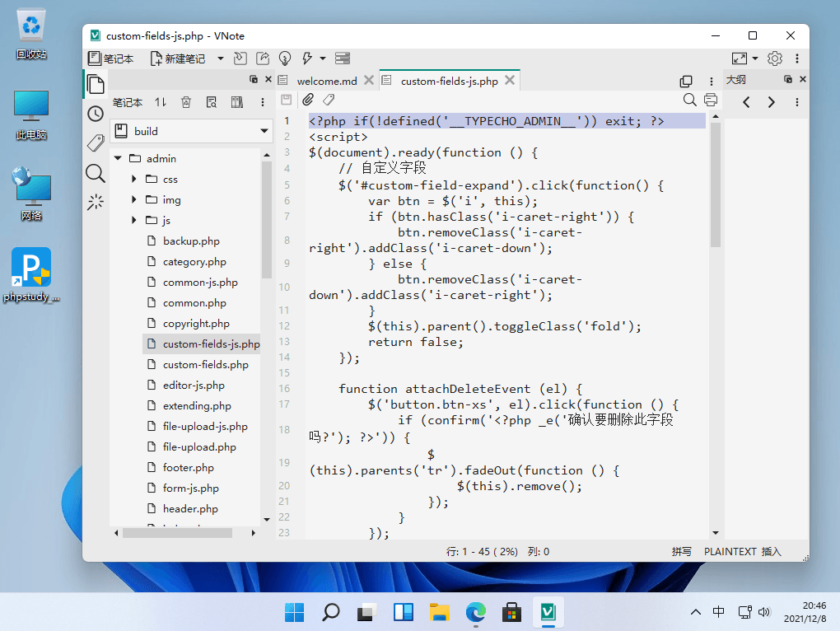Viewport: 840px width, 631px height.
Task: Select file-upload.php file
Action: click(199, 447)
